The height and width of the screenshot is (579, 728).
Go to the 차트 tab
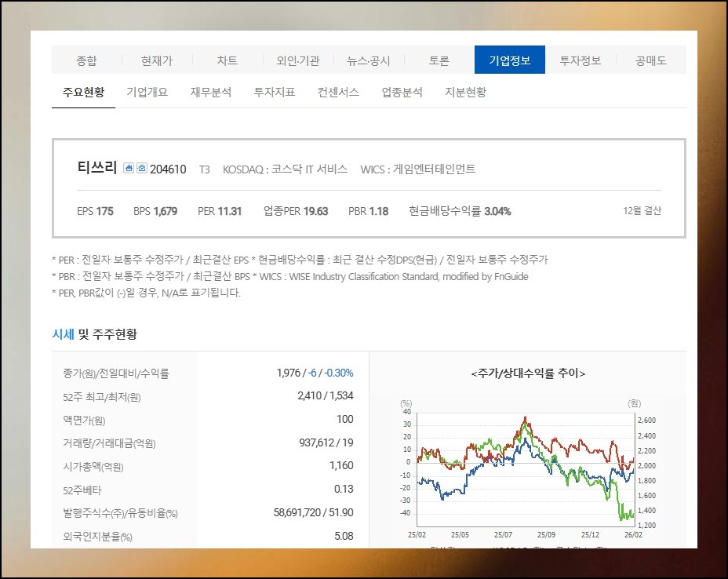point(227,60)
